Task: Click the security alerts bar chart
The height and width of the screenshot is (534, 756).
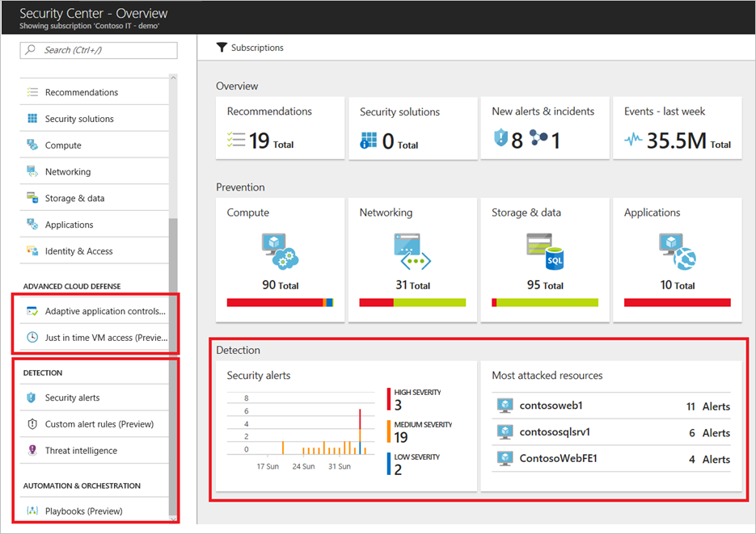Action: [301, 424]
